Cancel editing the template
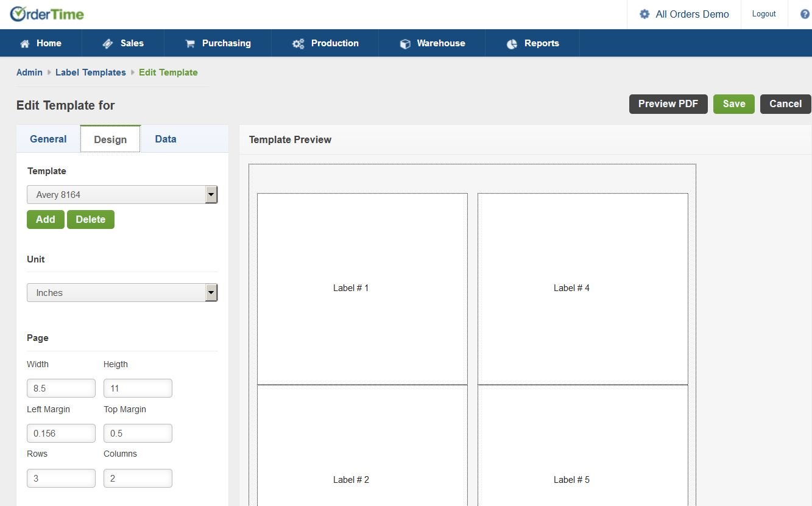812x506 pixels. (x=785, y=104)
